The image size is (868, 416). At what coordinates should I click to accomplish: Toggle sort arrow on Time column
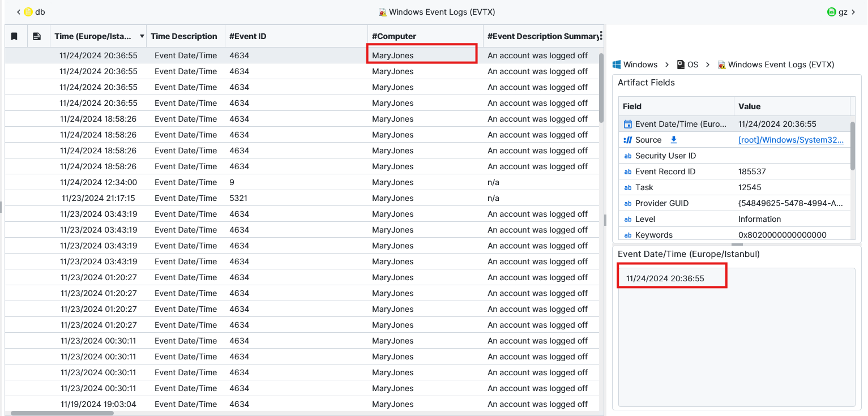[x=142, y=36]
